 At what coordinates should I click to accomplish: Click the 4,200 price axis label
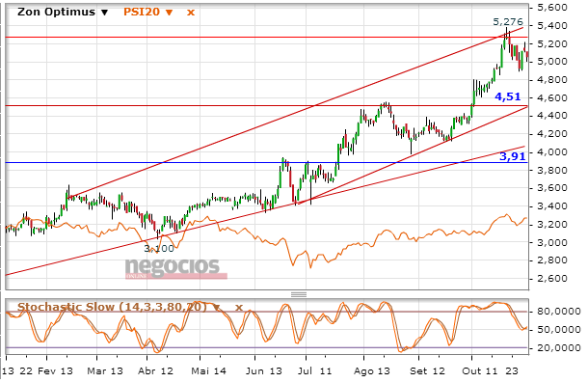click(552, 134)
